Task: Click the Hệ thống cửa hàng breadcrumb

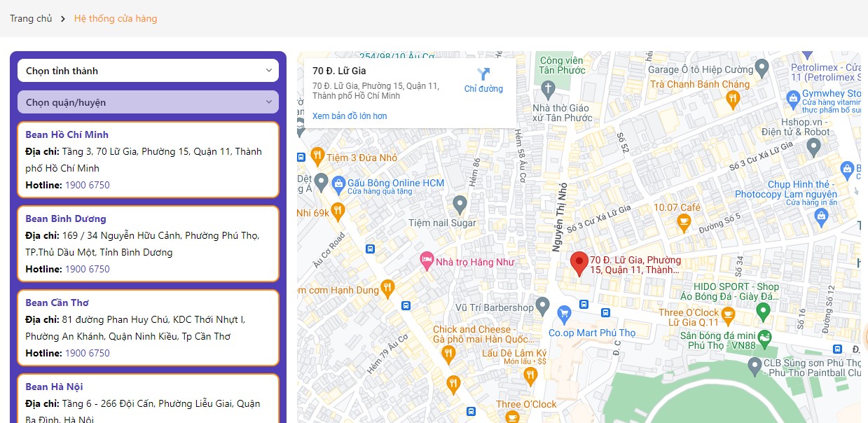Action: coord(116,18)
